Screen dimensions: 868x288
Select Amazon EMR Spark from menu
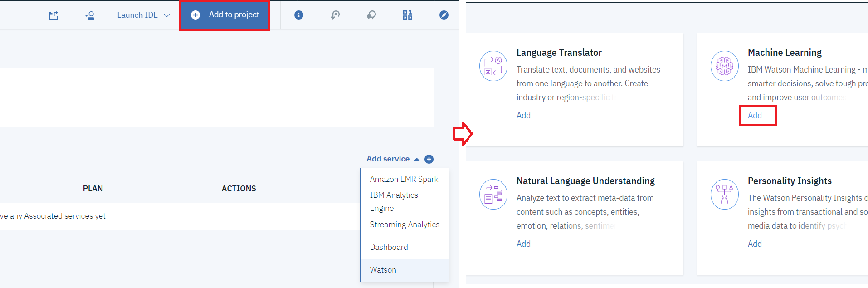coord(404,179)
